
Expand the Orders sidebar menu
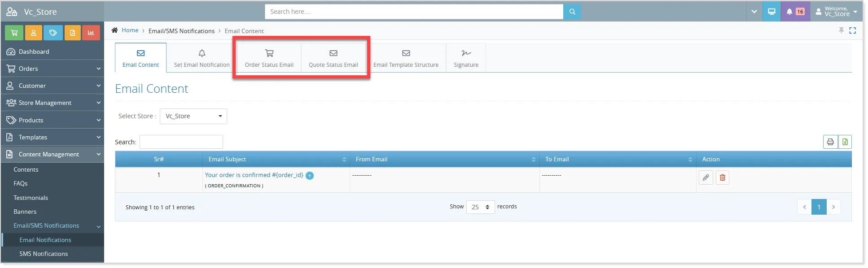pyautogui.click(x=53, y=69)
